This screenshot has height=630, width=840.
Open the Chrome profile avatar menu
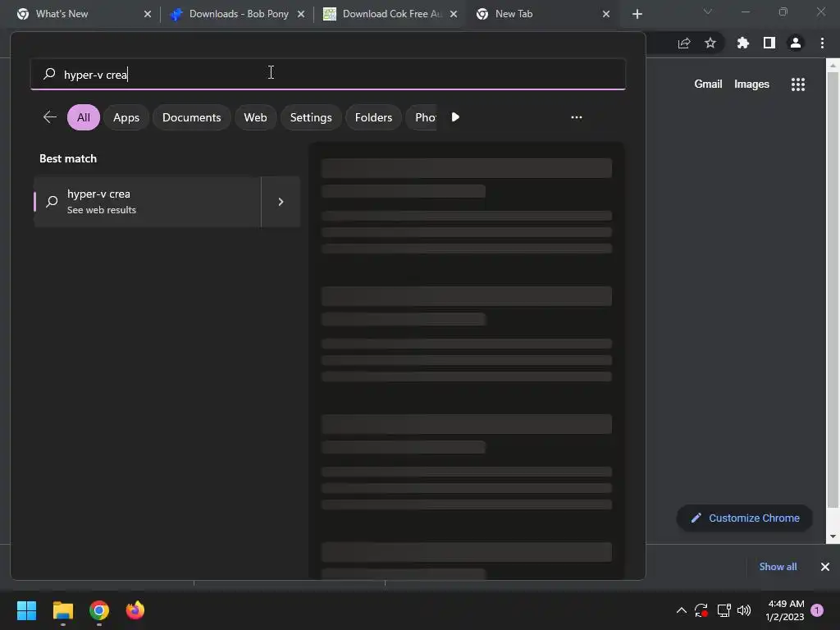796,43
